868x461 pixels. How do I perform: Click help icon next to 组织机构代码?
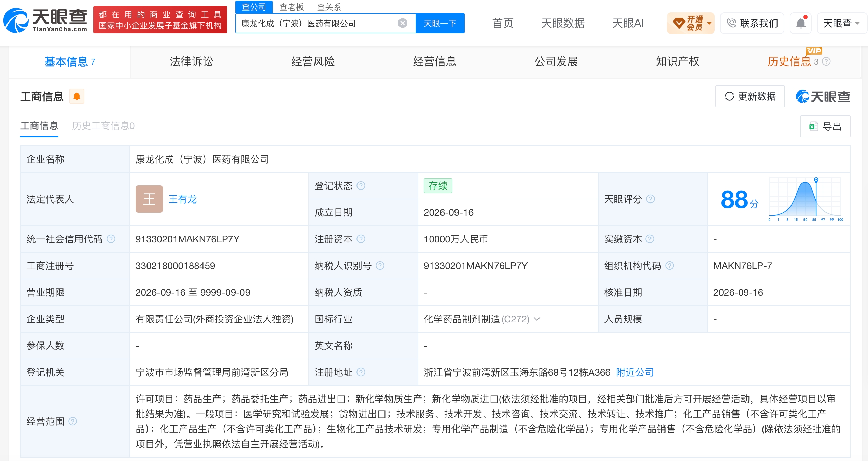[670, 266]
